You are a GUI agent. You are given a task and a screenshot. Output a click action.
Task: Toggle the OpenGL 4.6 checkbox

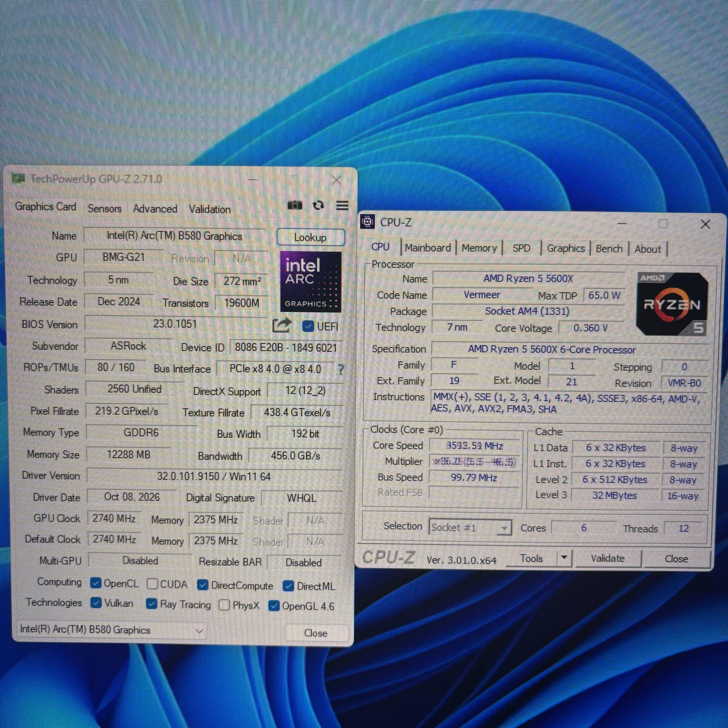(x=274, y=606)
